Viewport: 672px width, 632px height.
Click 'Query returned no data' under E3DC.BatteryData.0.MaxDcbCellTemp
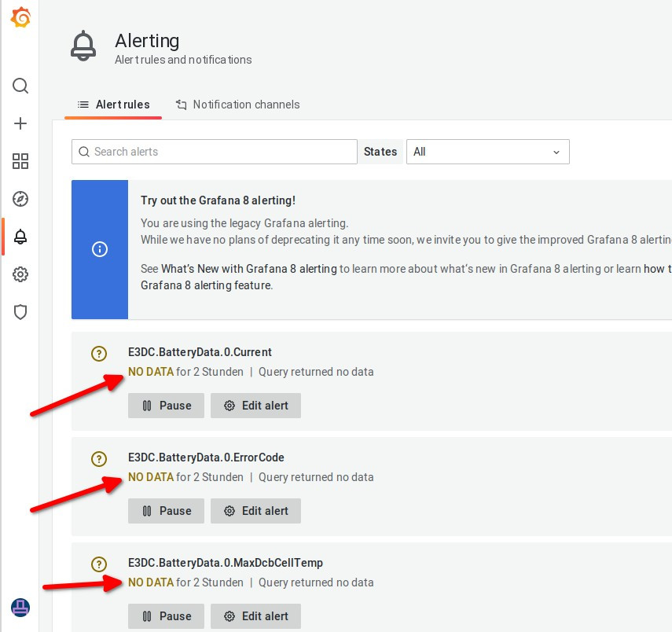316,582
